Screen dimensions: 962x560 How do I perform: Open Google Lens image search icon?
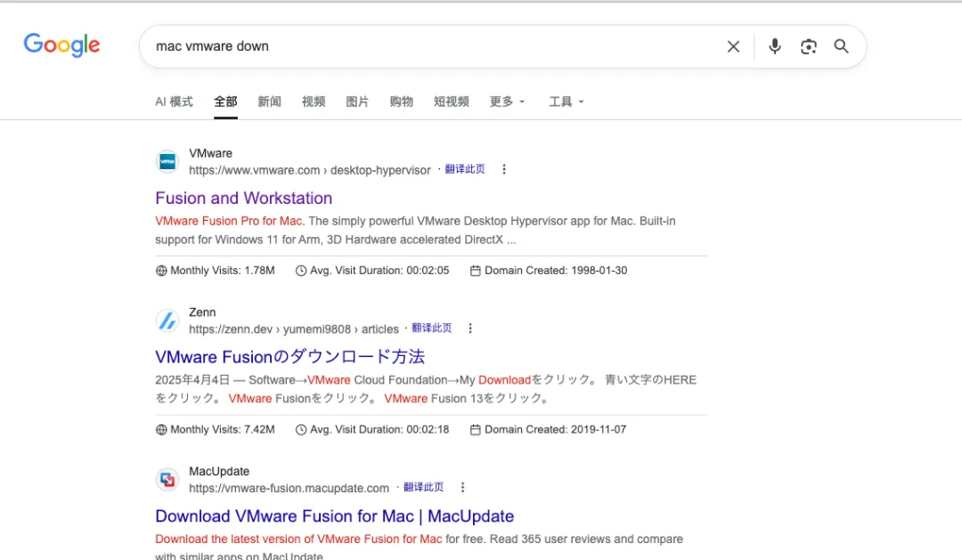click(x=809, y=46)
